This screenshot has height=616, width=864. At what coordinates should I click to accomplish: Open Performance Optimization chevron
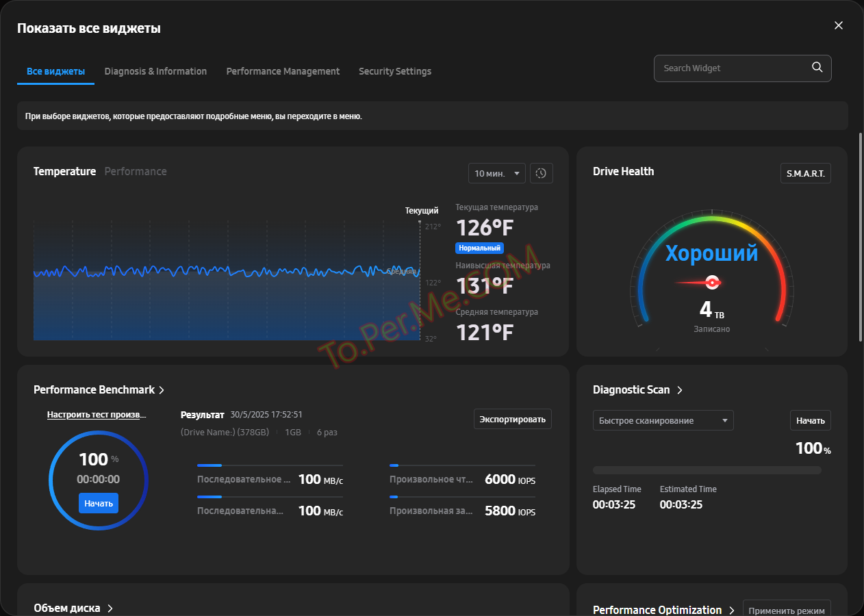point(732,610)
